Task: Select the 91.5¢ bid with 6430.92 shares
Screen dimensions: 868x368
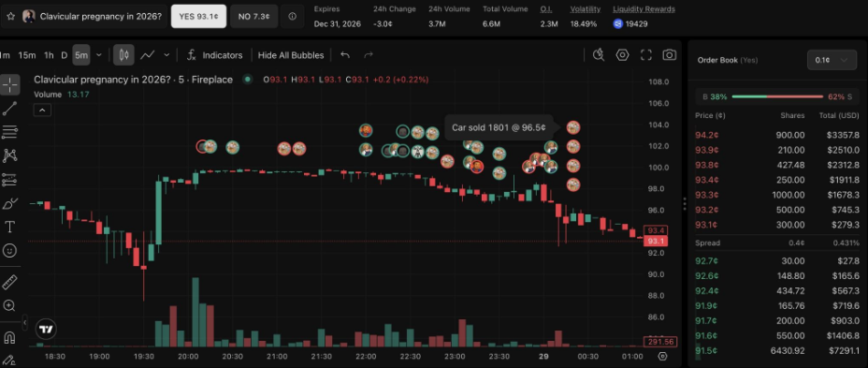Action: 777,350
